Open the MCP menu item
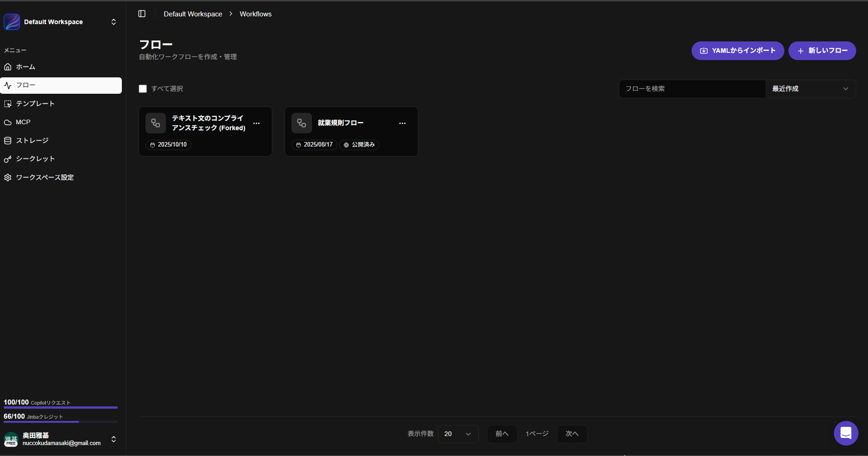 tap(61, 122)
